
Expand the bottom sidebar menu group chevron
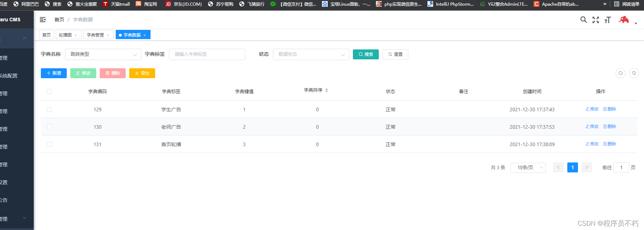[x=24, y=218]
